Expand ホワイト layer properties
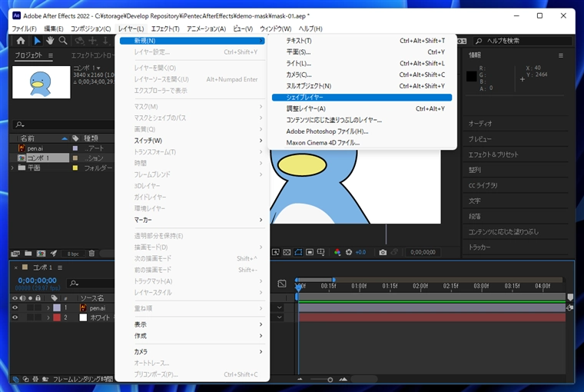The height and width of the screenshot is (392, 584). [x=48, y=317]
